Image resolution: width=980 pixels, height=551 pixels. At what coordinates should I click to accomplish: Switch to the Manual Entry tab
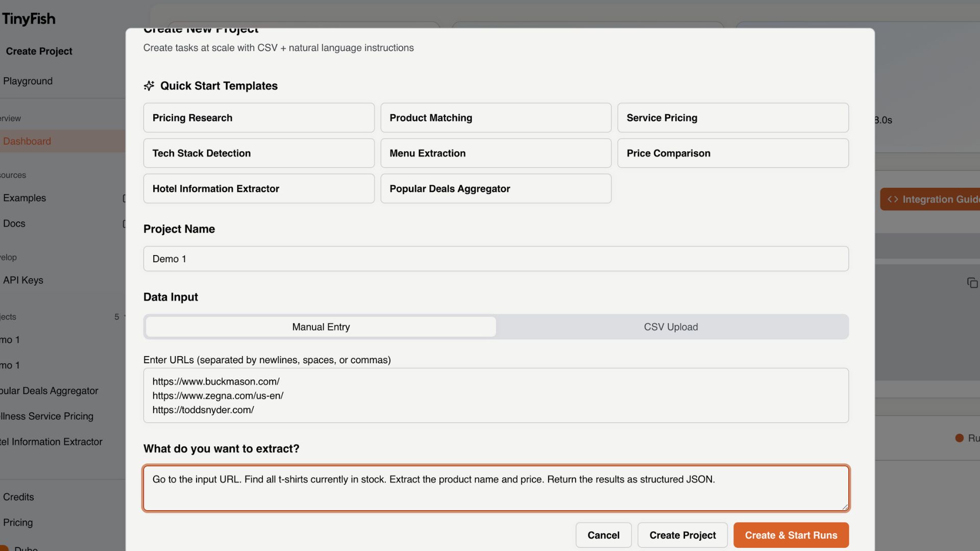pyautogui.click(x=321, y=327)
